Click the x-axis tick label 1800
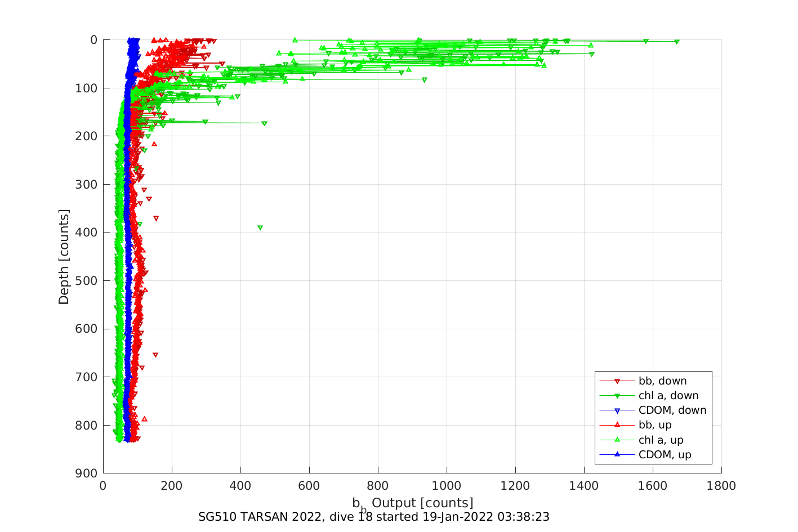798x532 pixels. click(723, 486)
